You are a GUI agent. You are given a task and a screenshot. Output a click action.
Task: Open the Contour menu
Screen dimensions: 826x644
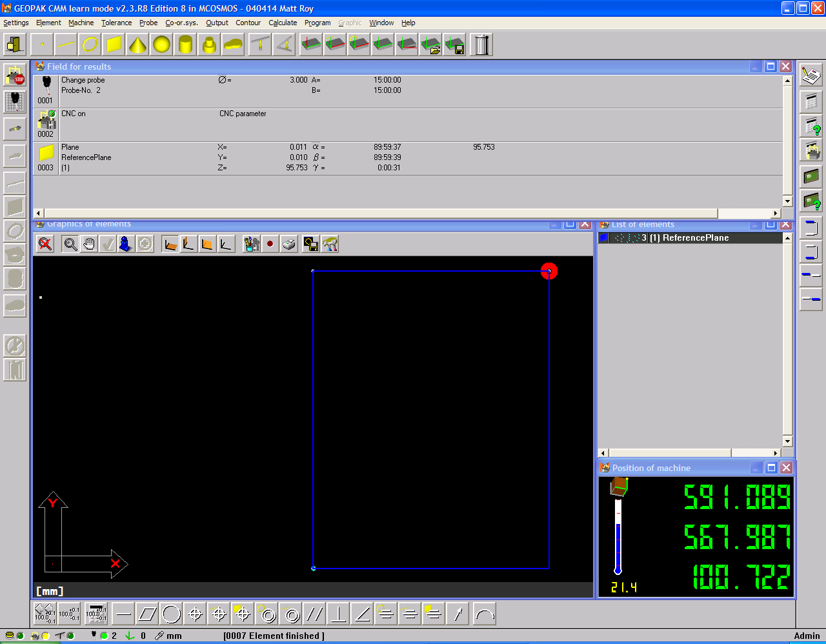coord(248,23)
